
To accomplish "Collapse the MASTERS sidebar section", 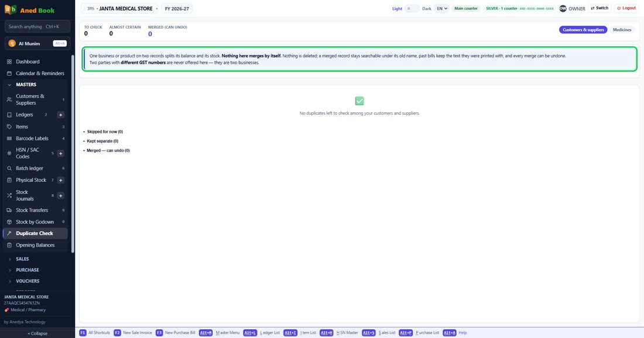I will (x=35, y=84).
